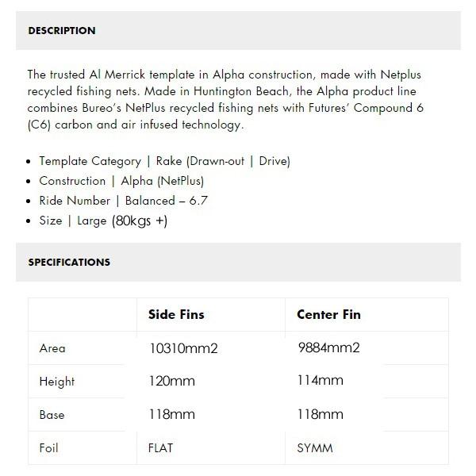Click the FLAT foil value
The height and width of the screenshot is (476, 476).
[160, 448]
